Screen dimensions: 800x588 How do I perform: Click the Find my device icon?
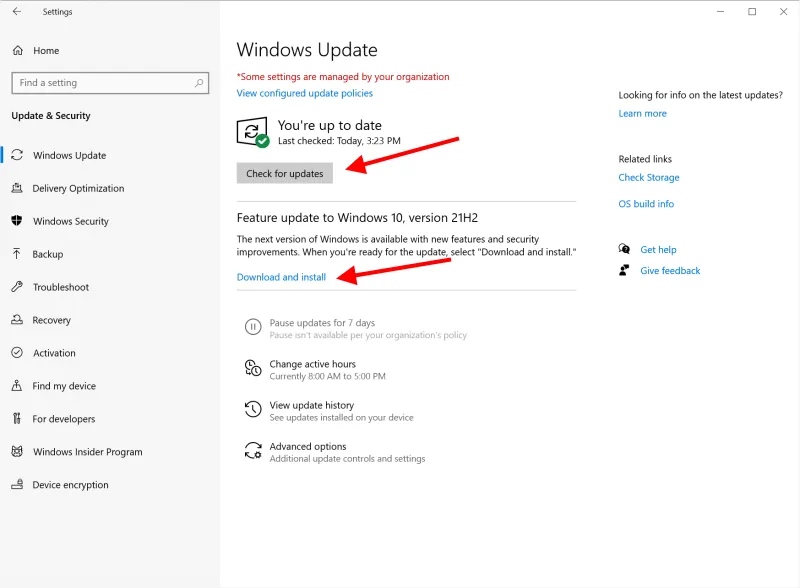tap(17, 385)
